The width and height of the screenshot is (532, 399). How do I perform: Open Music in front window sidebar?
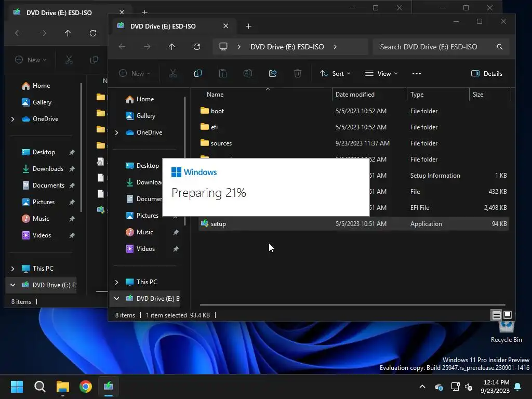(x=145, y=232)
